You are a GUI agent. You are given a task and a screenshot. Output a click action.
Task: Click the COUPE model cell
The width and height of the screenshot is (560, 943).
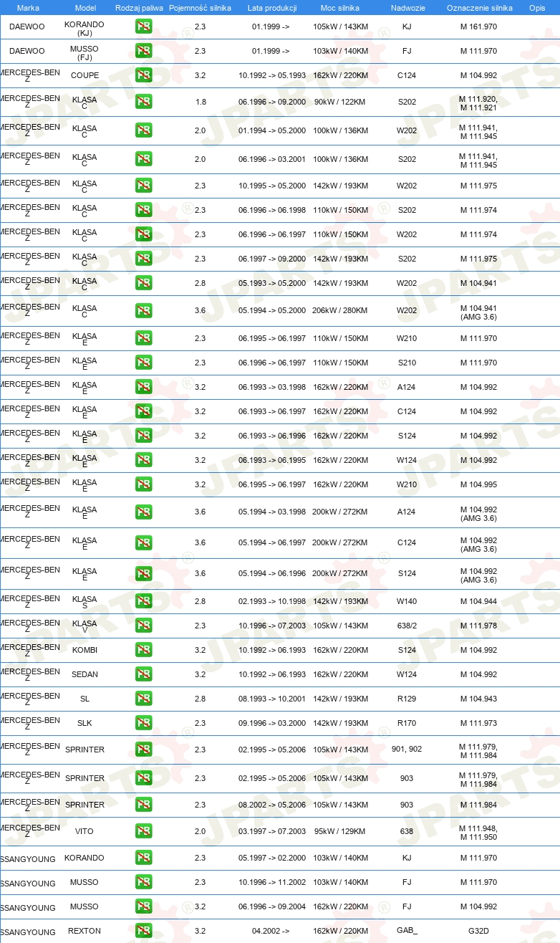[85, 75]
